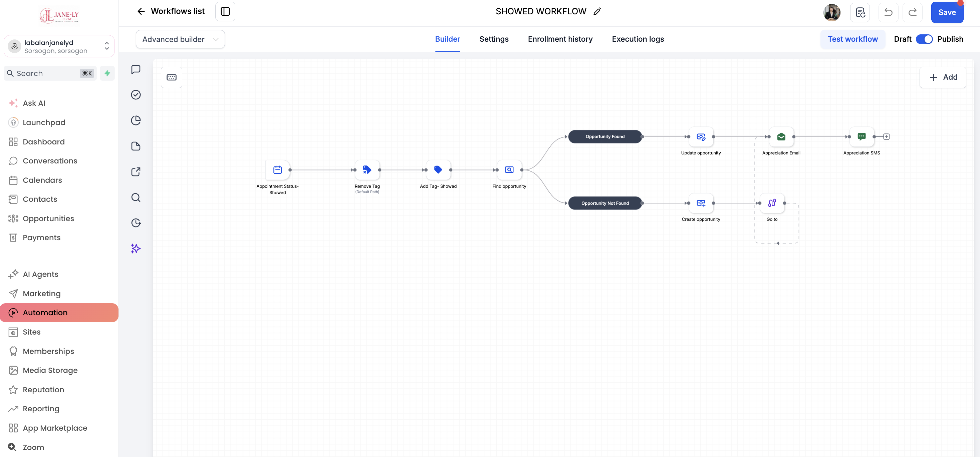Viewport: 980px width, 457px height.
Task: Go back to Workflows list
Action: pos(171,11)
